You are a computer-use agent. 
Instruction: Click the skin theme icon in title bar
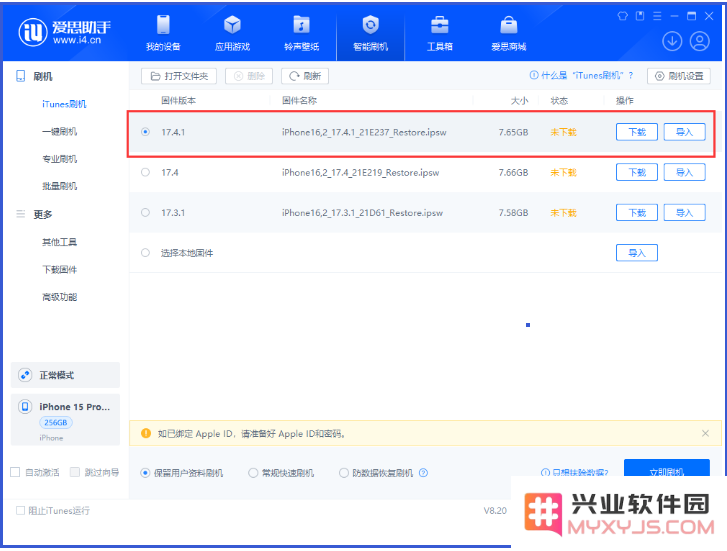pos(622,16)
